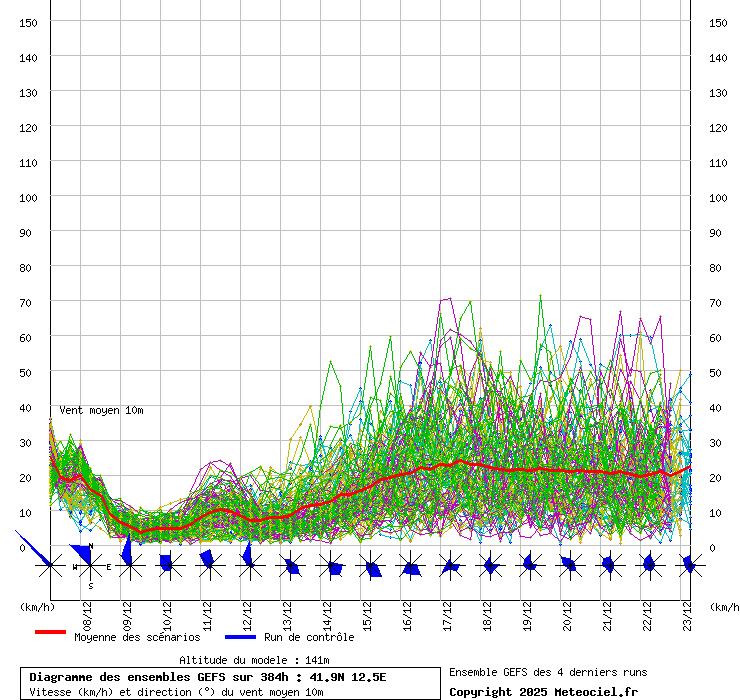This screenshot has height=700, width=740.
Task: Click the wind rose above 11/12
Action: coord(210,566)
